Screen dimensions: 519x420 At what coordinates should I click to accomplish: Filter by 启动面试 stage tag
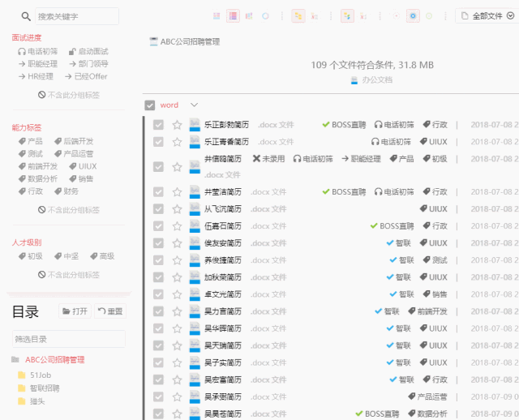[88, 51]
